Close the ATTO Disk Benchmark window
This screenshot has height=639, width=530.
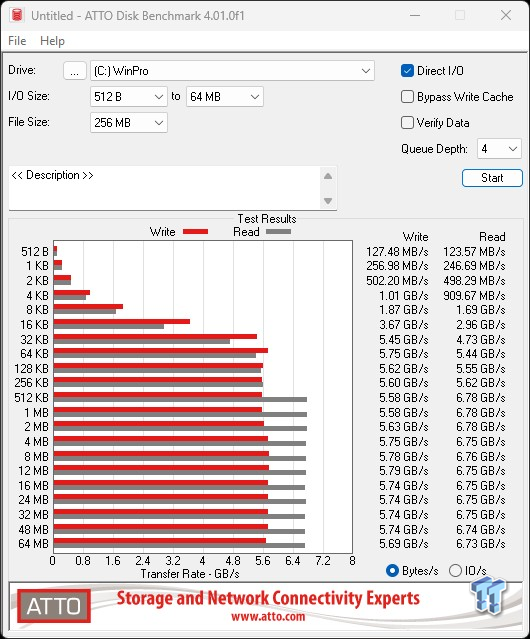(x=506, y=15)
